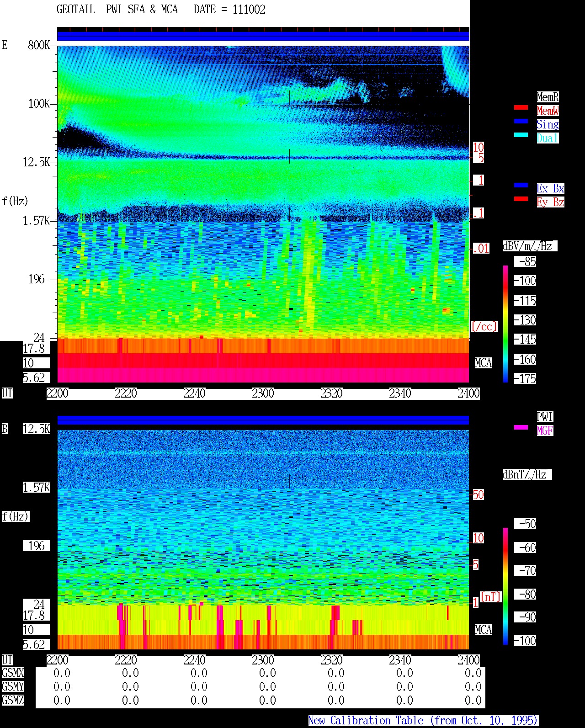Click the [nT] magnetic field axis label

tap(491, 597)
